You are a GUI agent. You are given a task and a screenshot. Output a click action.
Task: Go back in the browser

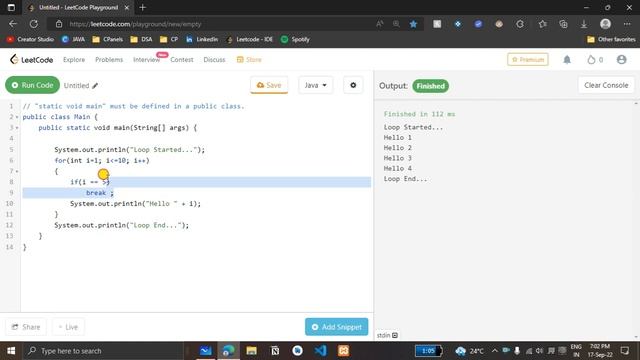(13, 24)
